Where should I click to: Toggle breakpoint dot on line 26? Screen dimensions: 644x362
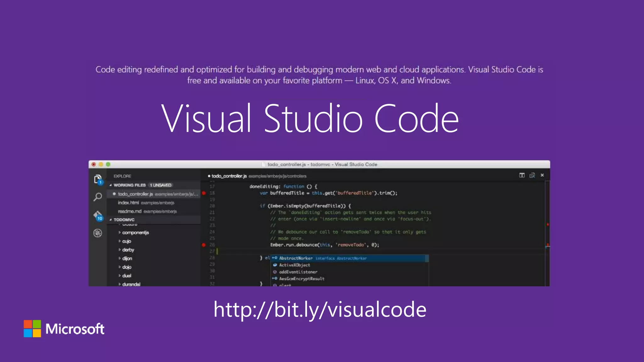[x=204, y=245]
